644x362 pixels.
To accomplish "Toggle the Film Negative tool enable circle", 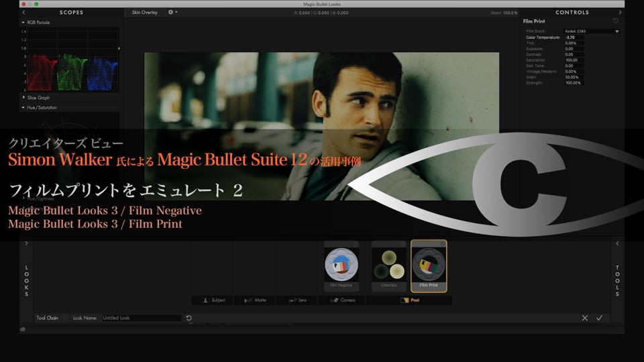I will tap(356, 244).
